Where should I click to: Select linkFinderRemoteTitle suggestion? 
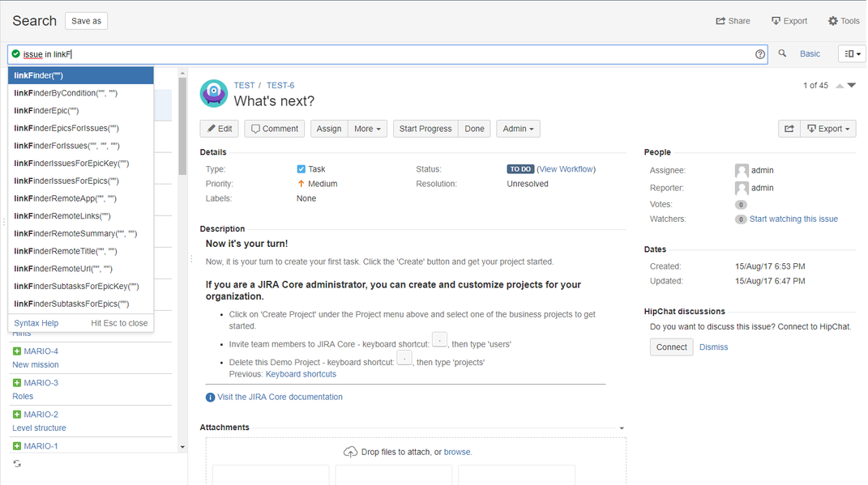click(x=81, y=251)
